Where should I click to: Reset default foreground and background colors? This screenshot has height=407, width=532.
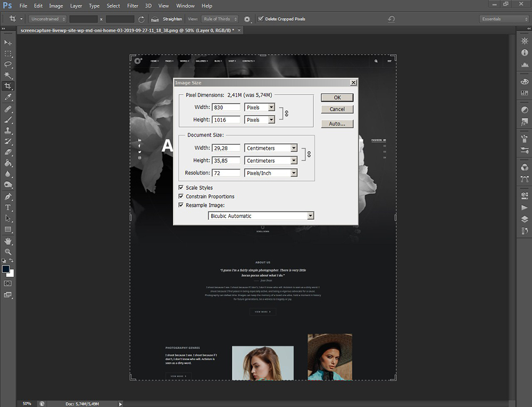click(x=4, y=261)
